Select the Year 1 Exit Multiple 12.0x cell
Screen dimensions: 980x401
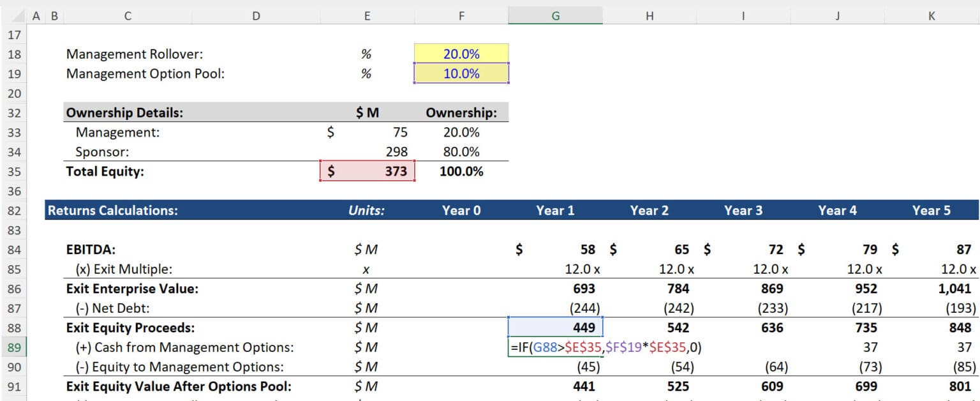pyautogui.click(x=555, y=269)
